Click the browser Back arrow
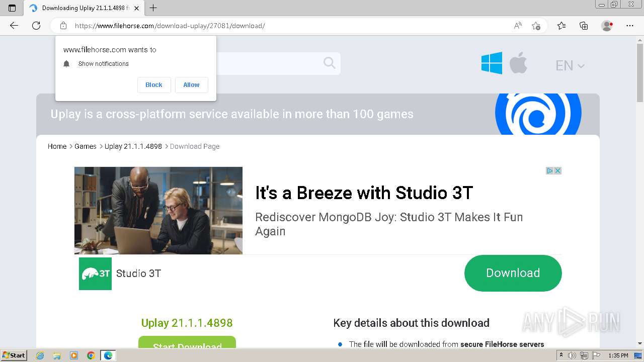 (x=14, y=26)
